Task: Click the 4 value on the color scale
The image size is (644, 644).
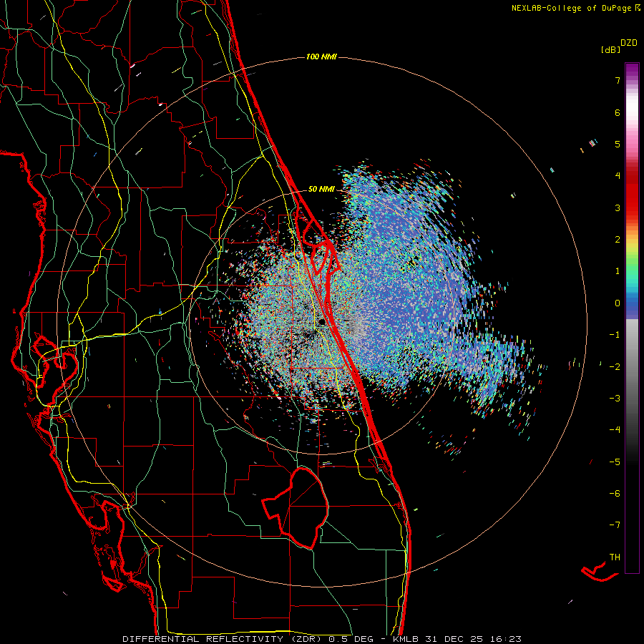Action: [x=618, y=176]
